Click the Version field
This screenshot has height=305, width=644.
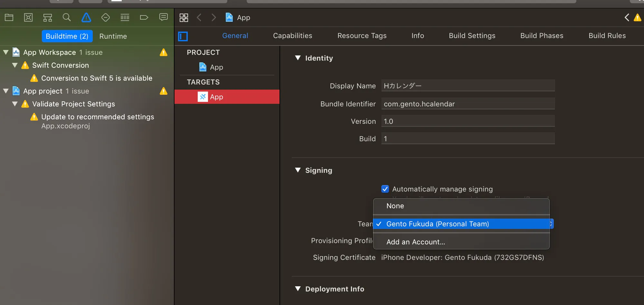click(468, 121)
